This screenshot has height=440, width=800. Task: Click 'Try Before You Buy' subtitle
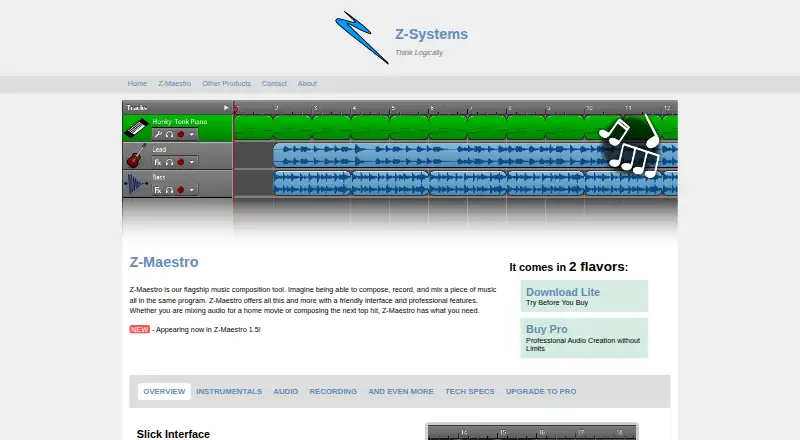(x=557, y=303)
